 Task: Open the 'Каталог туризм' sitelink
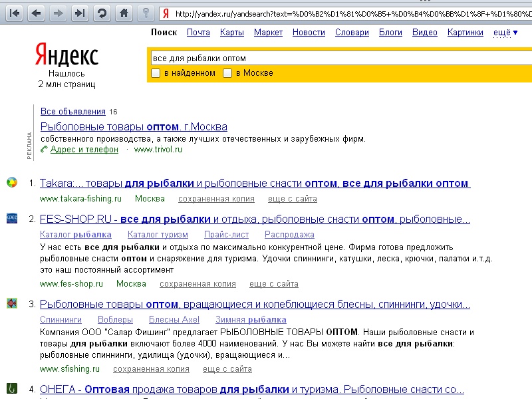pos(158,235)
